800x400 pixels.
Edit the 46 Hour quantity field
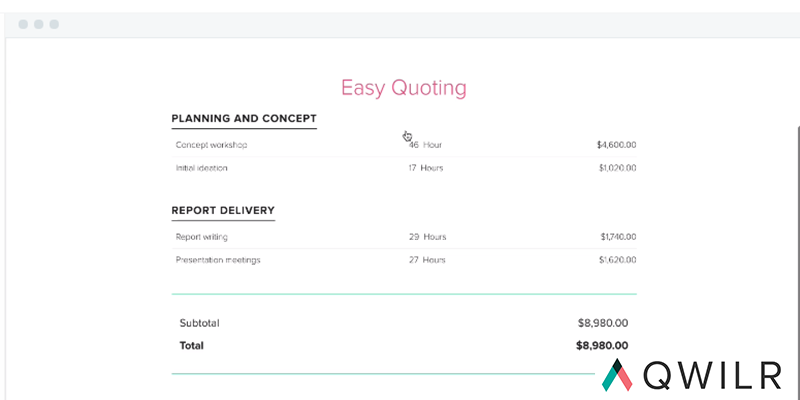coord(425,145)
